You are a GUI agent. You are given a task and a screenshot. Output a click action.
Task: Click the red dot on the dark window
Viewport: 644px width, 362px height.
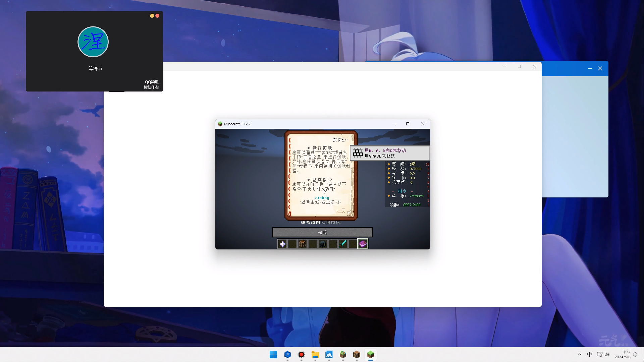point(157,16)
